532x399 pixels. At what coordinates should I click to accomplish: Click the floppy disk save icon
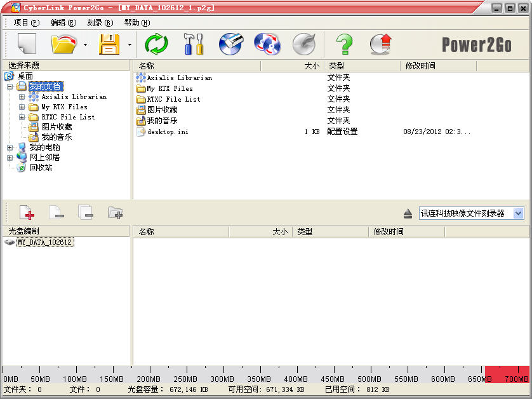coord(109,44)
